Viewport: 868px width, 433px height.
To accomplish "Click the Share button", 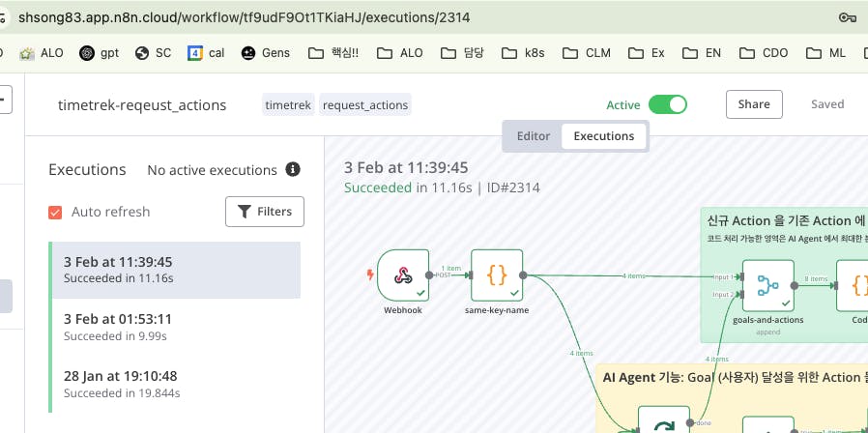I will (754, 104).
